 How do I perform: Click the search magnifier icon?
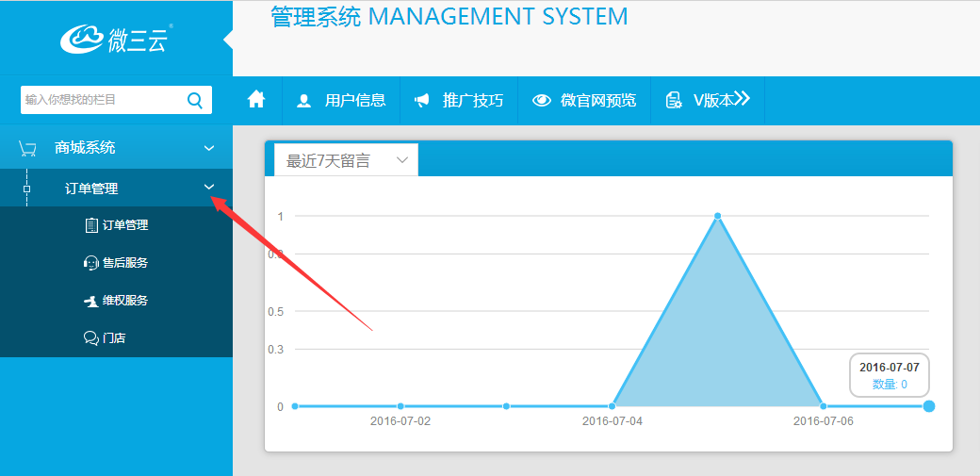coord(195,100)
